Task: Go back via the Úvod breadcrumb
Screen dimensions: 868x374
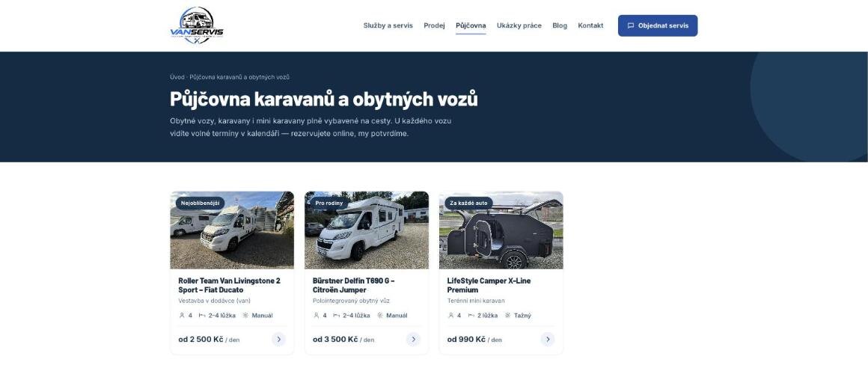Action: tap(177, 77)
